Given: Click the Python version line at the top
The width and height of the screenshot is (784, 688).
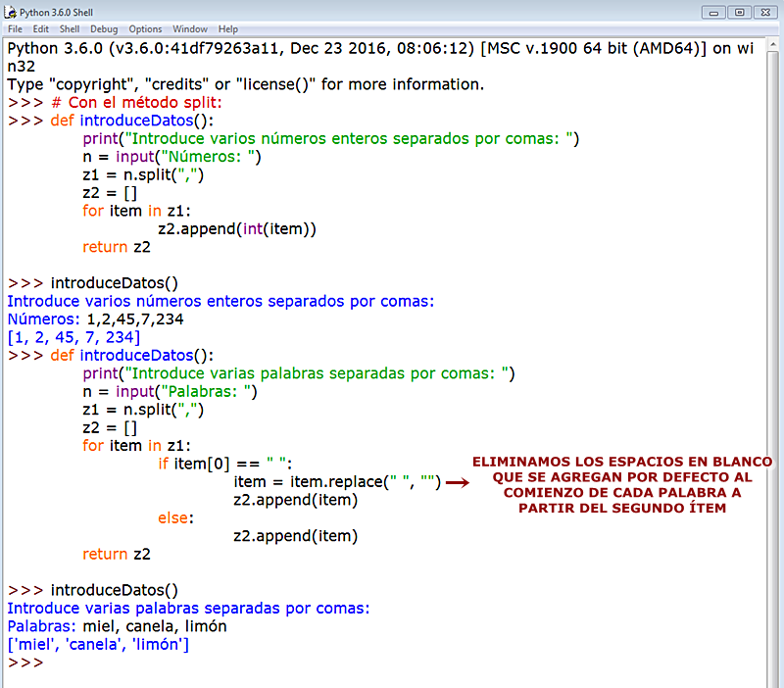Looking at the screenshot, I should 294,47.
